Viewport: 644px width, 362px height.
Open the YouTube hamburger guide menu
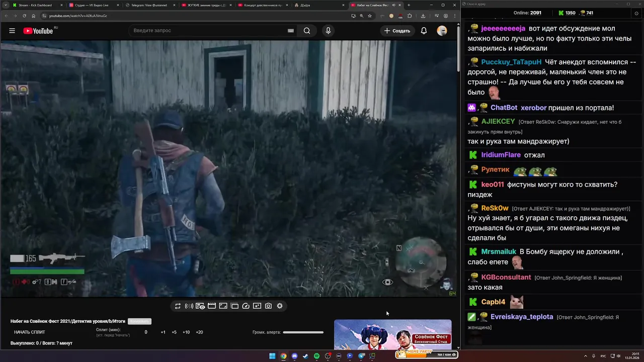[12, 31]
